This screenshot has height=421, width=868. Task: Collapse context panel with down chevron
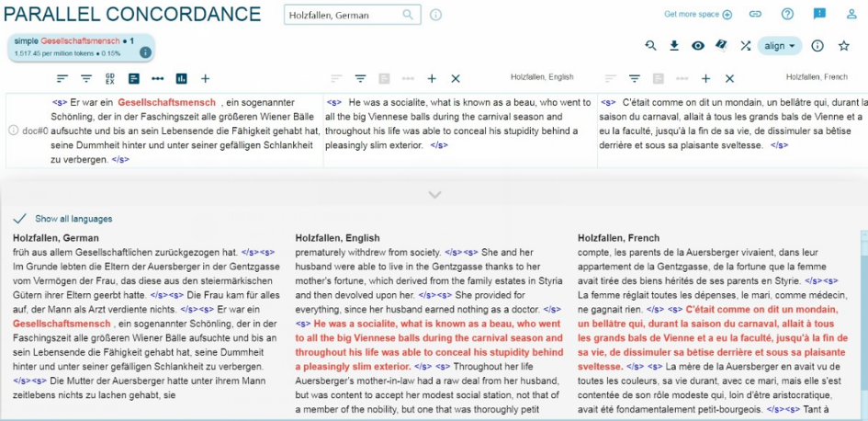click(x=435, y=195)
